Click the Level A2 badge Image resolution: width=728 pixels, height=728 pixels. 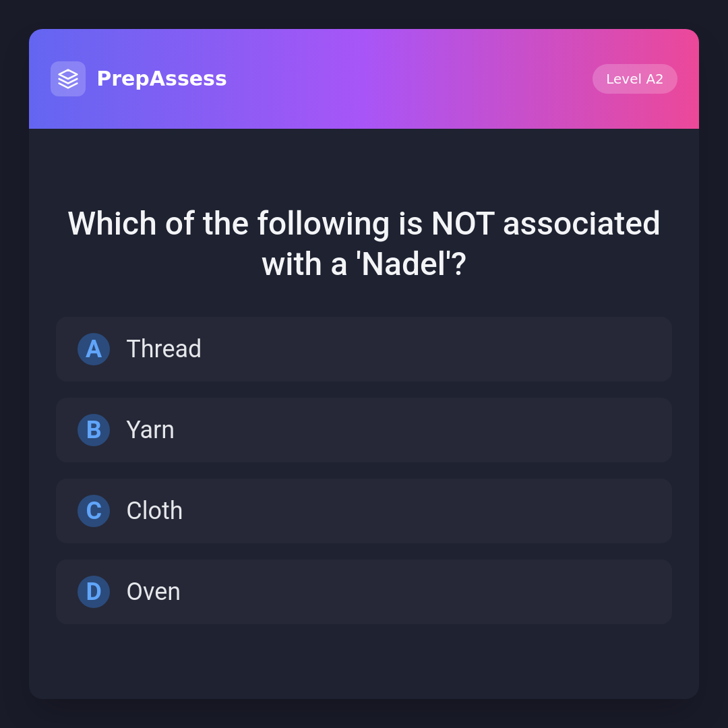[634, 79]
